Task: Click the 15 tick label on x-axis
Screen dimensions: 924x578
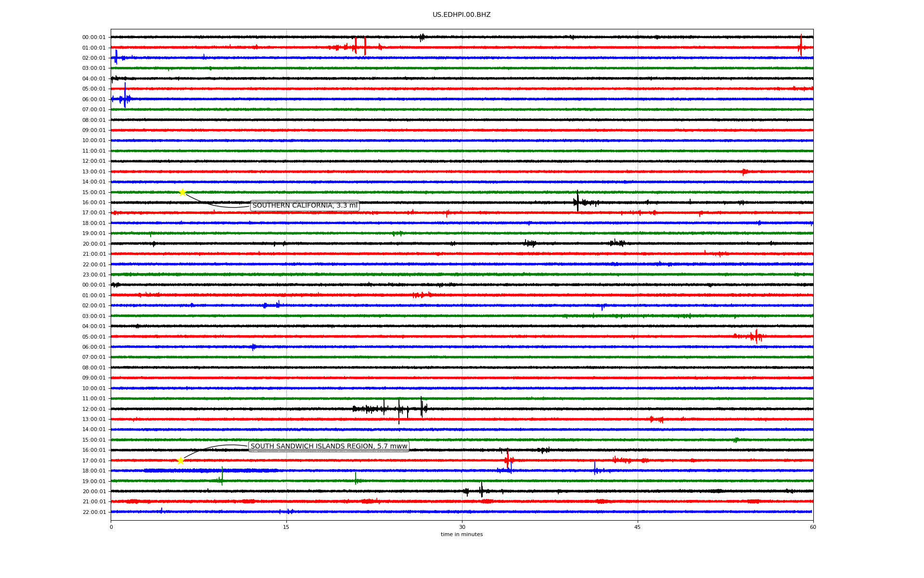Action: point(286,527)
